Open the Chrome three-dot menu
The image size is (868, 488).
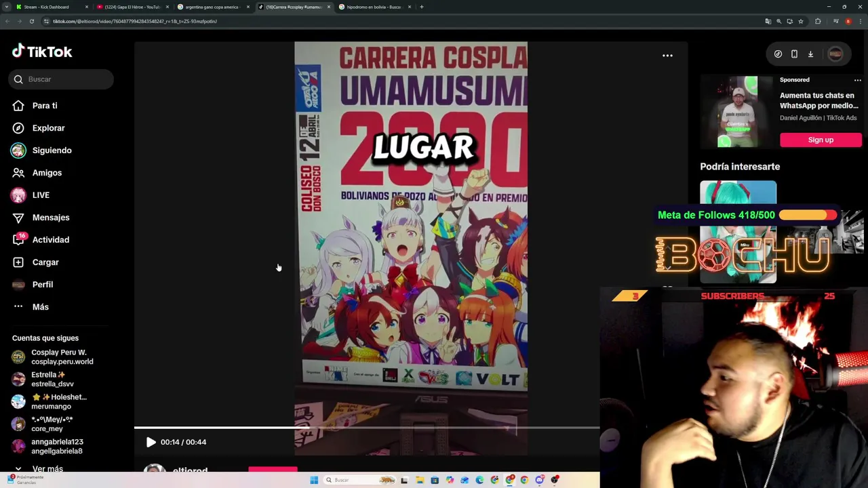click(861, 21)
